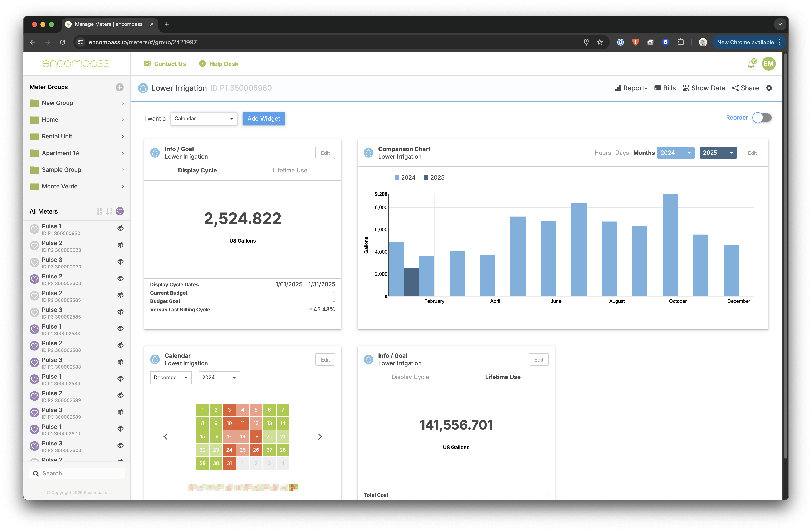Screen dimensions: 812x531
Task: Click the favorites heart filter beside All Meters
Action: tap(119, 211)
